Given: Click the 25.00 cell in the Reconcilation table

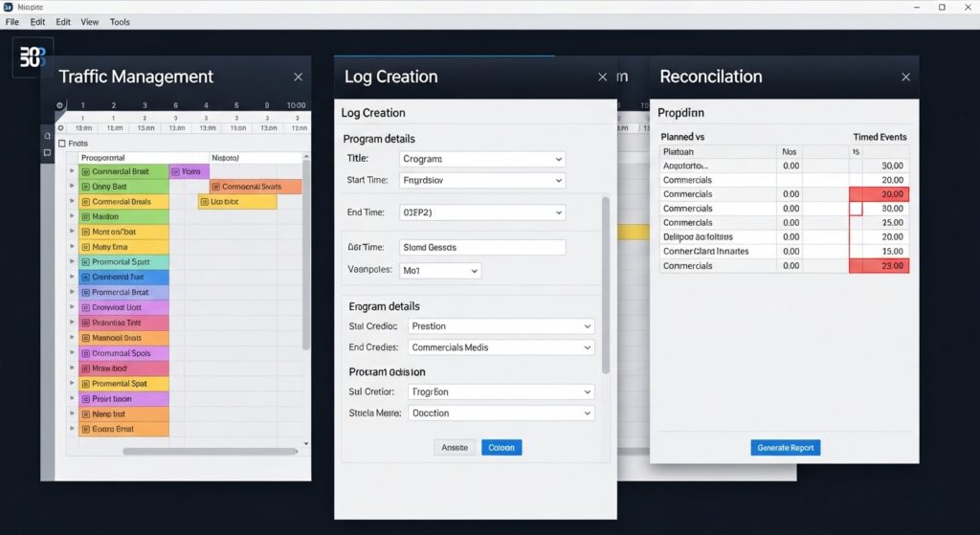Looking at the screenshot, I should (885, 222).
